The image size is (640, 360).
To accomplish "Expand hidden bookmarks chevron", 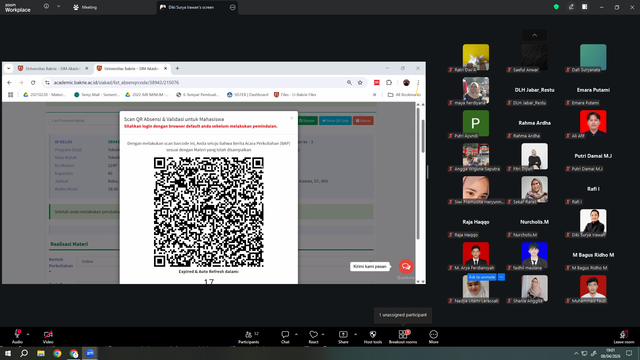I will click(374, 95).
